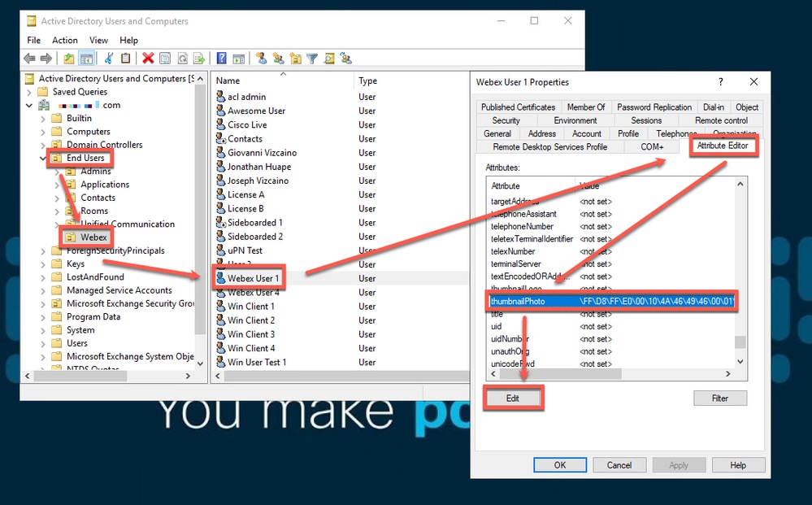Select the thumbnailPhoto attribute row
812x505 pixels.
(611, 302)
